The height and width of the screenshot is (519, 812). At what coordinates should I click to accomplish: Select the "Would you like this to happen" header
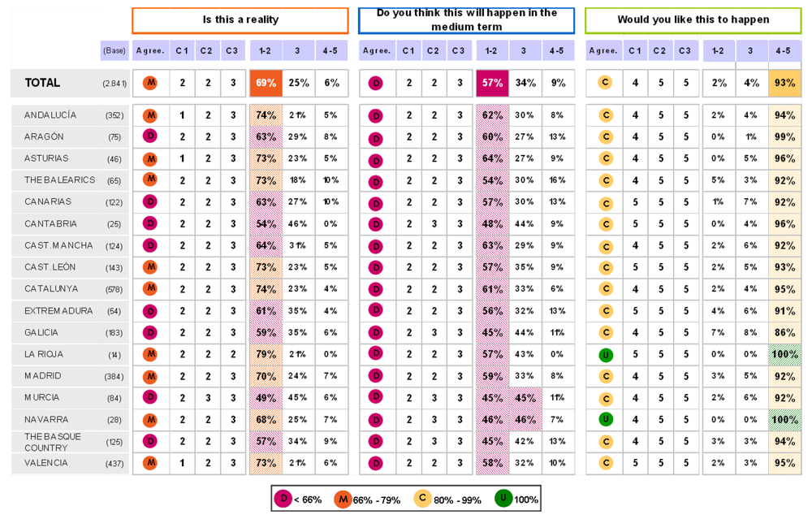pyautogui.click(x=693, y=19)
